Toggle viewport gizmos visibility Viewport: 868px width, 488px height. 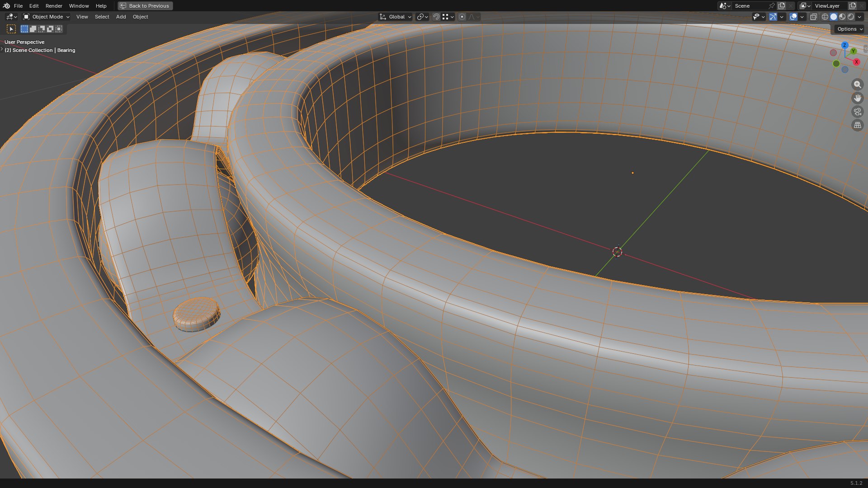[773, 17]
